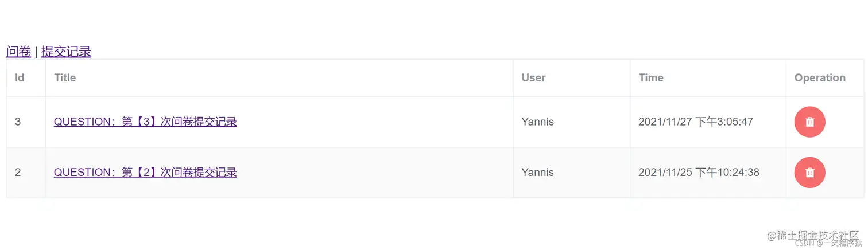Open QUESTION 第【2】次问卷提交记录 link
The width and height of the screenshot is (868, 250).
click(x=145, y=172)
